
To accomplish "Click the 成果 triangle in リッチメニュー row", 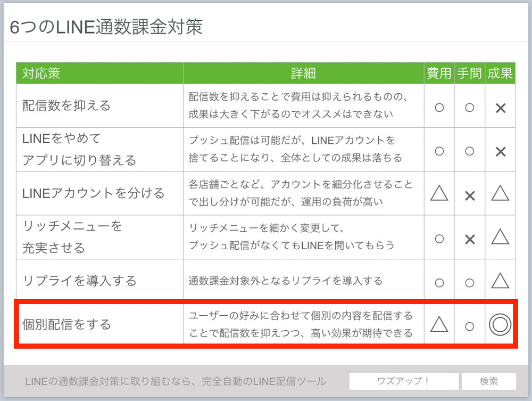I will coord(500,236).
